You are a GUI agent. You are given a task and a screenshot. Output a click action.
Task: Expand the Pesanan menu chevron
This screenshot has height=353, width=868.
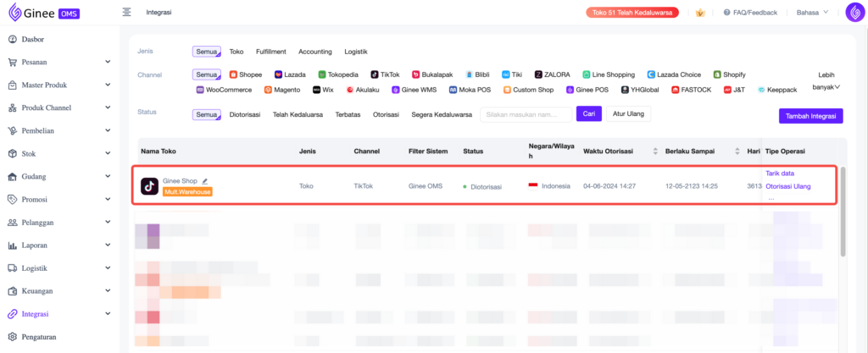pos(108,62)
